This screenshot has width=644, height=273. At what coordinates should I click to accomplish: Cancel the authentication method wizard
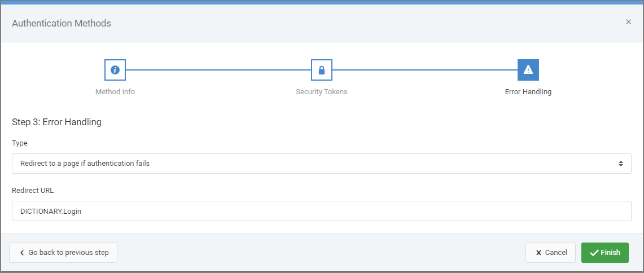pos(550,253)
